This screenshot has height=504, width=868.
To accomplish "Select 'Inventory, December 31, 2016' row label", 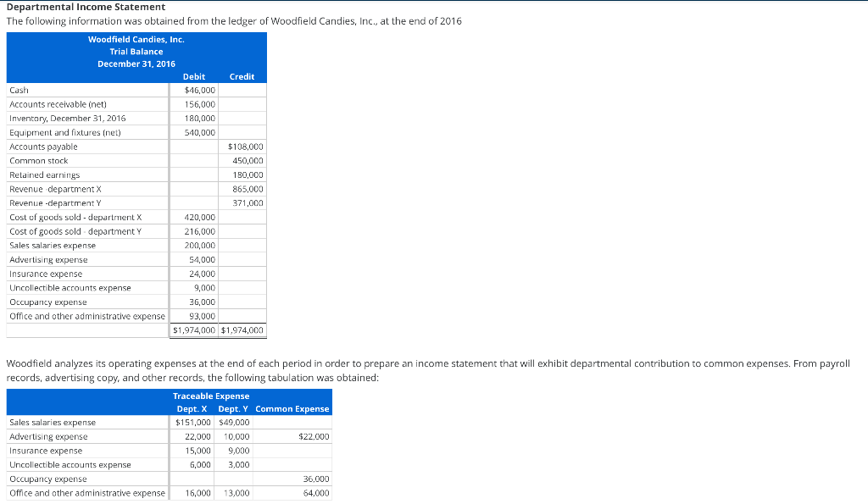I will pos(68,119).
